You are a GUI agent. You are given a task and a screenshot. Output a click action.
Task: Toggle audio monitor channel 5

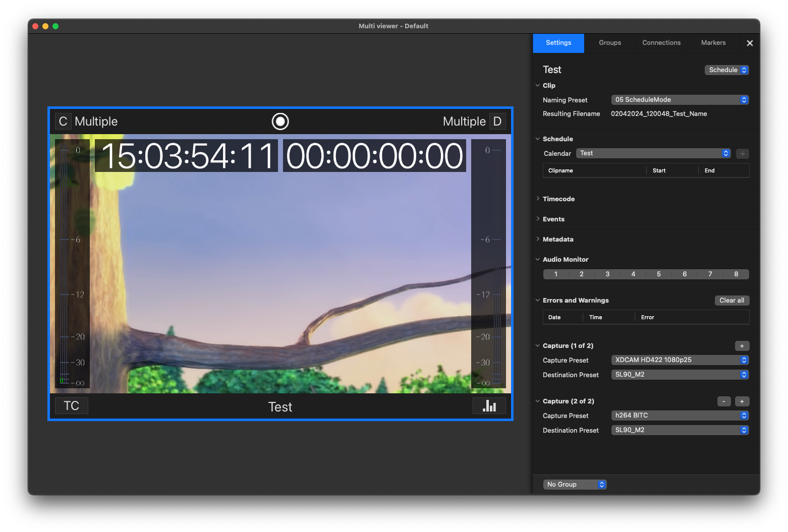(x=659, y=274)
